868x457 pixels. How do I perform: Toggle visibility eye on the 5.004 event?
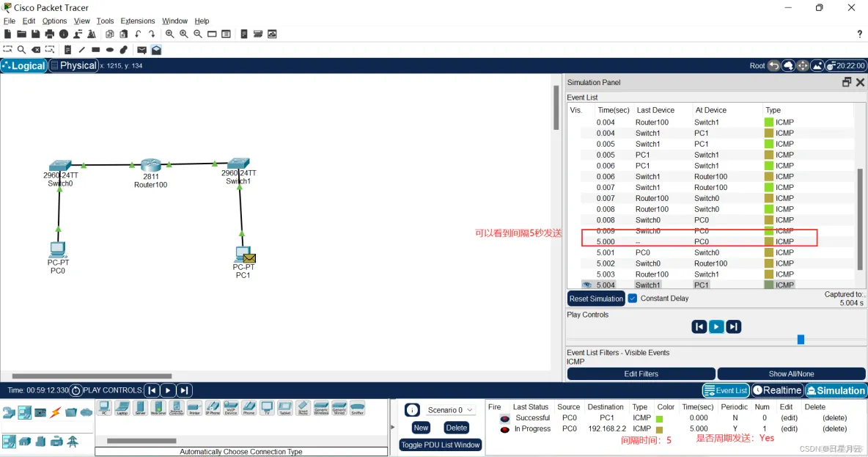coord(586,285)
